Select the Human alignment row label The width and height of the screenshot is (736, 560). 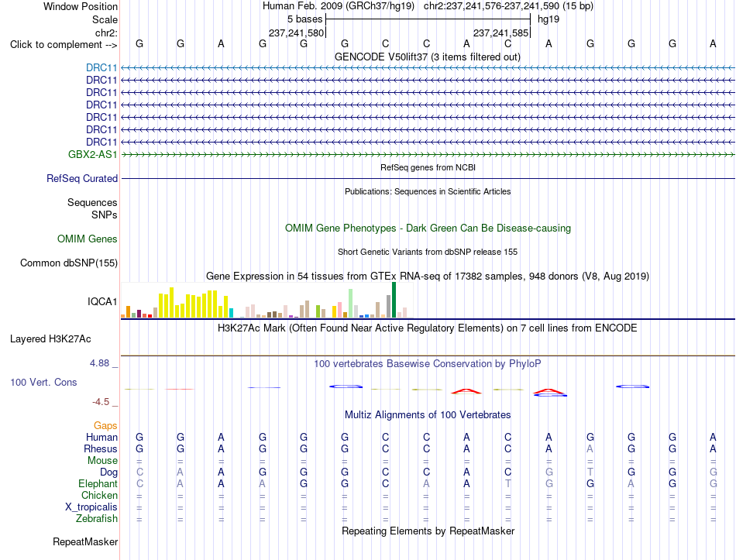coord(101,438)
